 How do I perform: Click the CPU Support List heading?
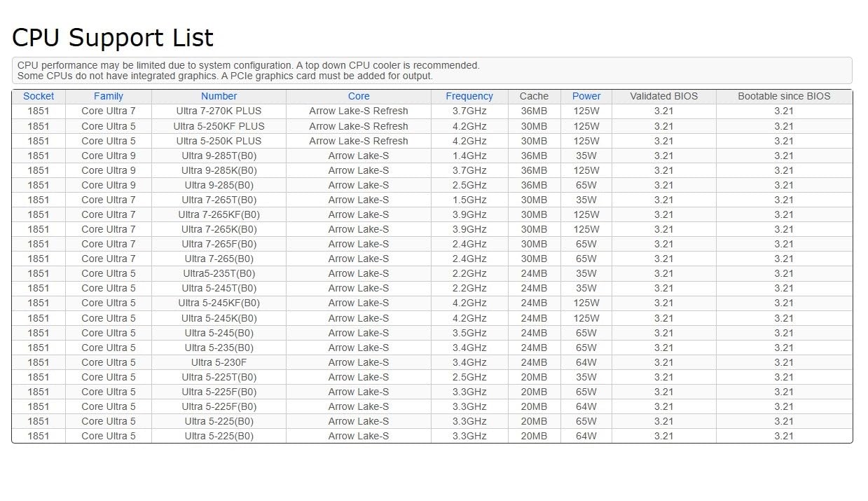click(113, 37)
